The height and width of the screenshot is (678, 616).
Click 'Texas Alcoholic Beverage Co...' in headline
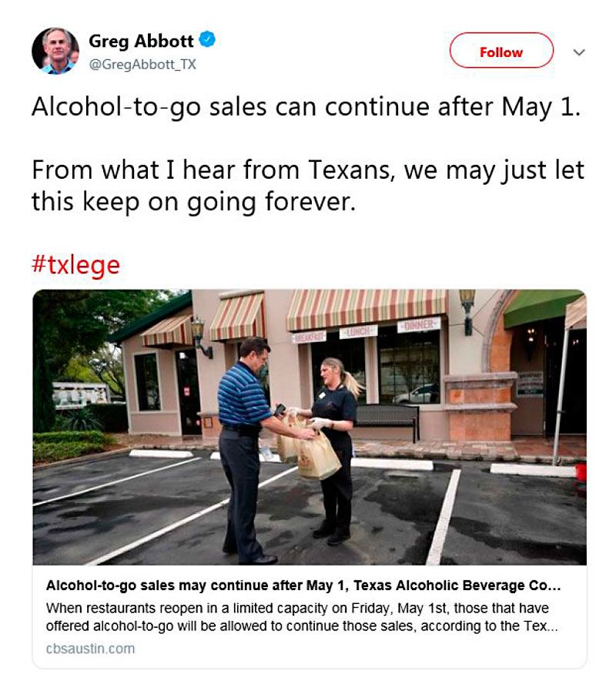[x=457, y=586]
